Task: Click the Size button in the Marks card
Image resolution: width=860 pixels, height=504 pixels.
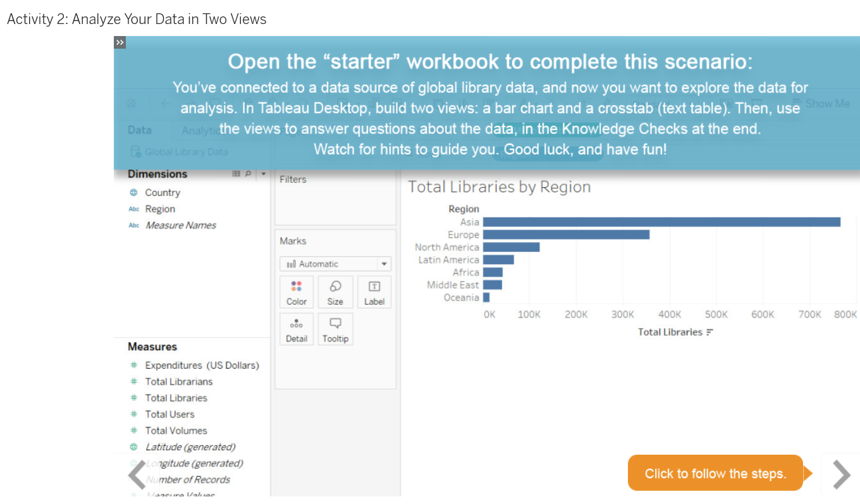Action: [x=335, y=292]
